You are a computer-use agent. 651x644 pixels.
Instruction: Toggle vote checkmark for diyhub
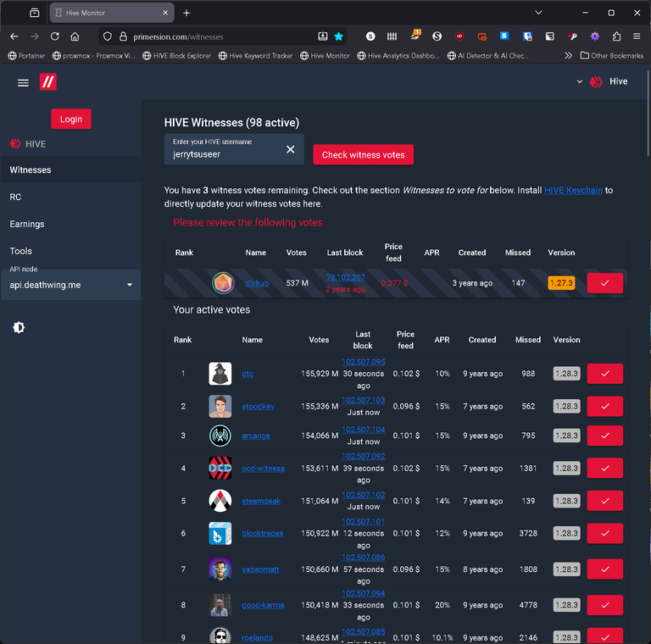(604, 283)
